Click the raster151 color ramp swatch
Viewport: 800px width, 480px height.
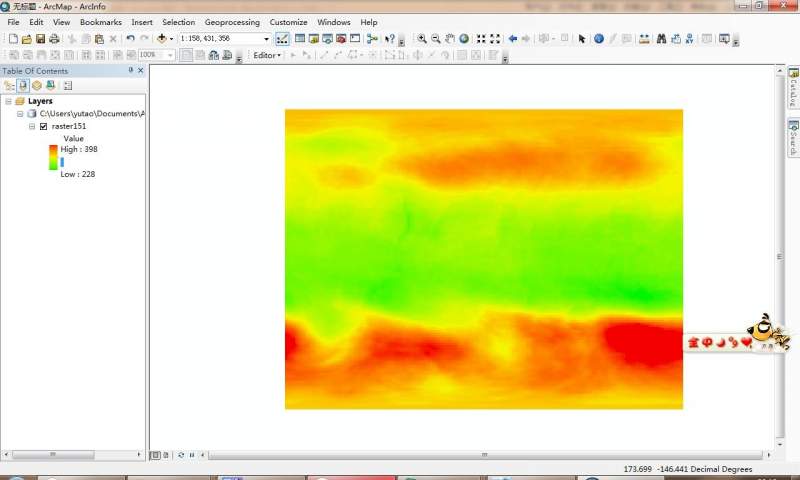[53, 157]
